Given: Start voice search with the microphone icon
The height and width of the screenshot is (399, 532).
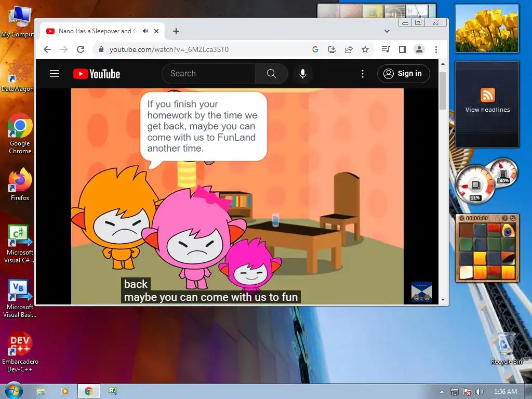Looking at the screenshot, I should (303, 74).
